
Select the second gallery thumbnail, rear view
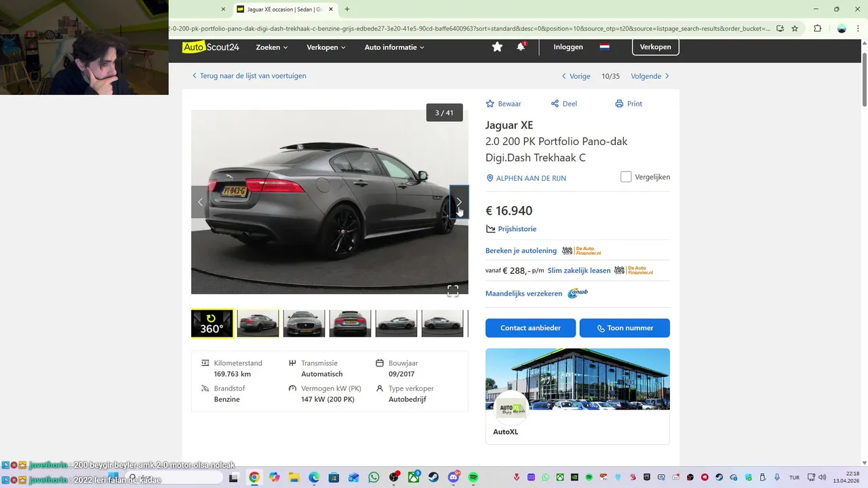(258, 323)
